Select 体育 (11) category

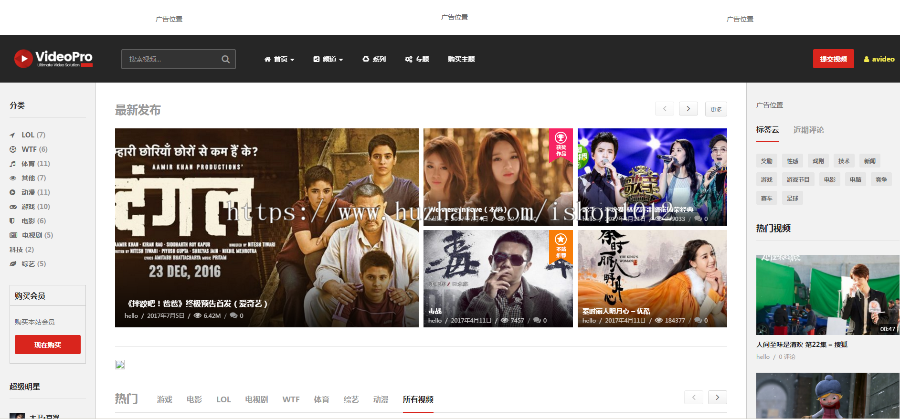tap(30, 164)
